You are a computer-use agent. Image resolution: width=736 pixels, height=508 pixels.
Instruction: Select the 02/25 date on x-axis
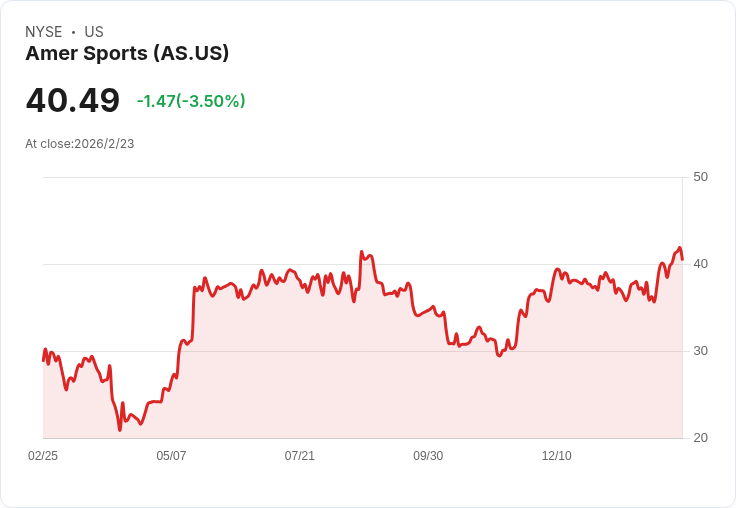(43, 456)
